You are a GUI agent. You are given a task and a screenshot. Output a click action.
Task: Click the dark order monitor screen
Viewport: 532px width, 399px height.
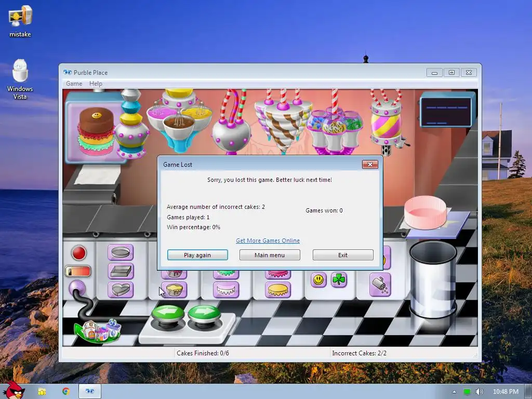click(447, 111)
